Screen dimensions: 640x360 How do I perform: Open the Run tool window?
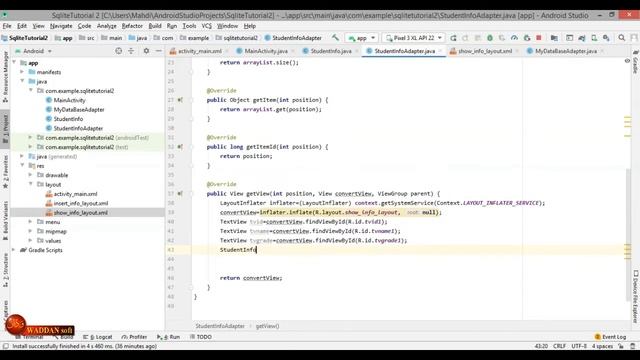pyautogui.click(x=169, y=337)
